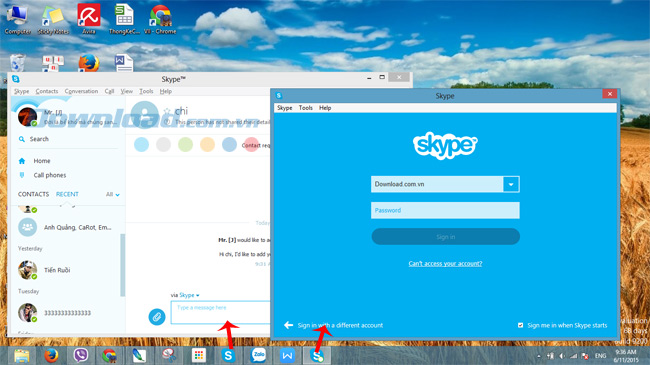Viewport: 650px width, 365px height.
Task: Click the attach file paperclip button
Action: tap(157, 317)
